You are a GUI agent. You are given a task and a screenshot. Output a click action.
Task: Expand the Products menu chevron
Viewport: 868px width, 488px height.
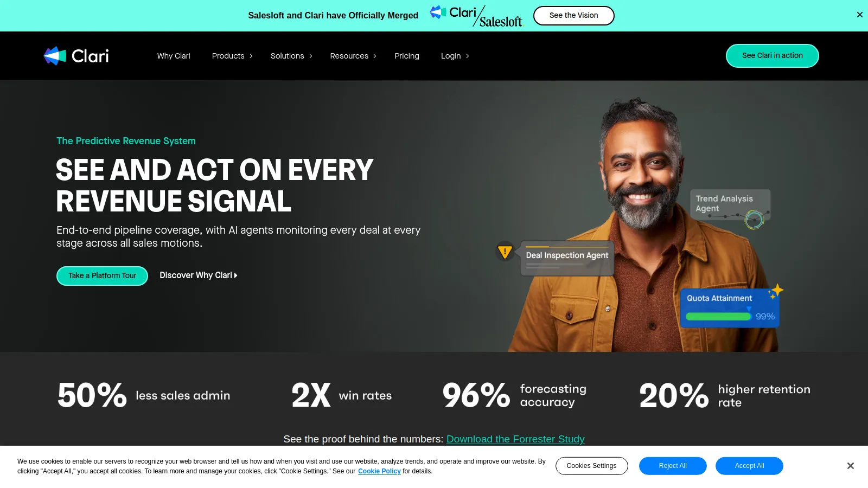[x=251, y=56]
